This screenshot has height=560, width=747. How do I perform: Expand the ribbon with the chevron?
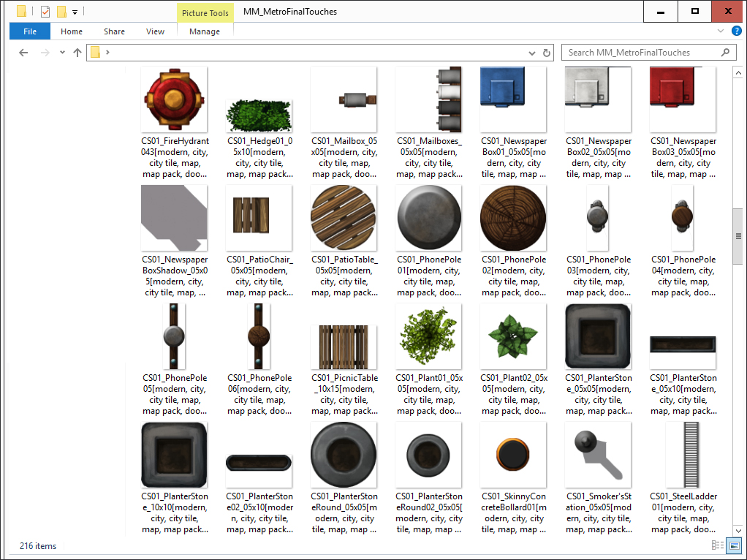pyautogui.click(x=721, y=31)
